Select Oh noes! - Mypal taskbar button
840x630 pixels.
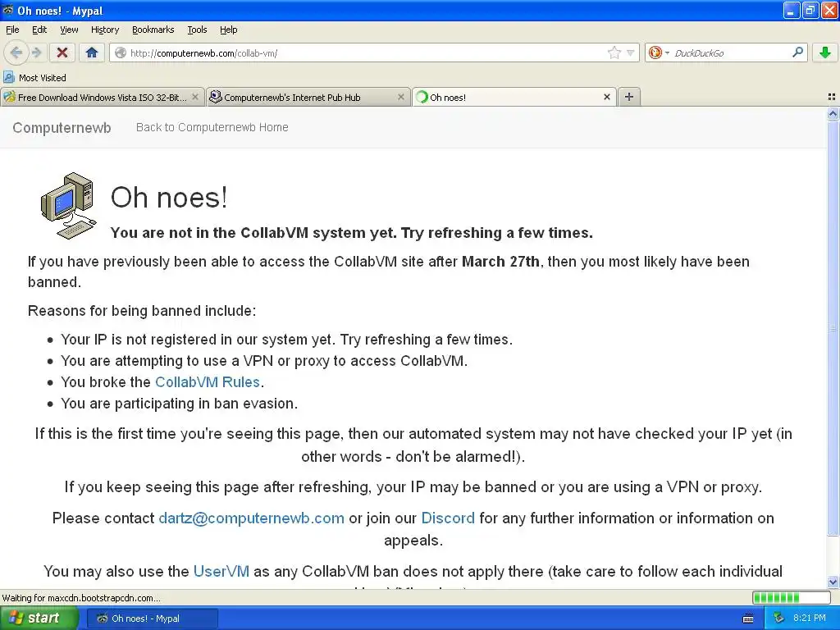tap(152, 619)
